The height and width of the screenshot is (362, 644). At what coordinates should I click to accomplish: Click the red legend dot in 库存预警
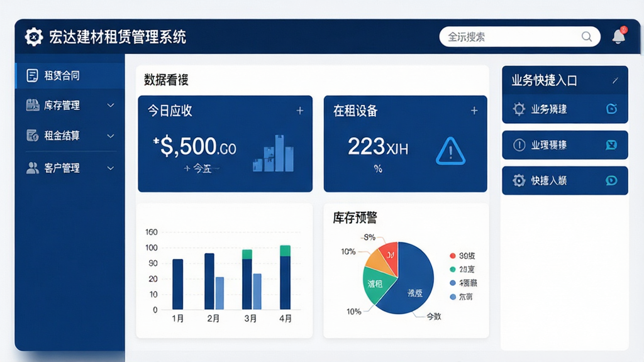pyautogui.click(x=453, y=256)
